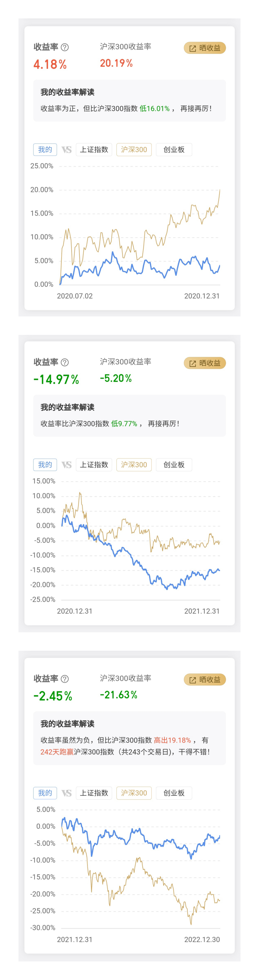Select 上证指数 comparison in the 2020 chart

[x=94, y=150]
